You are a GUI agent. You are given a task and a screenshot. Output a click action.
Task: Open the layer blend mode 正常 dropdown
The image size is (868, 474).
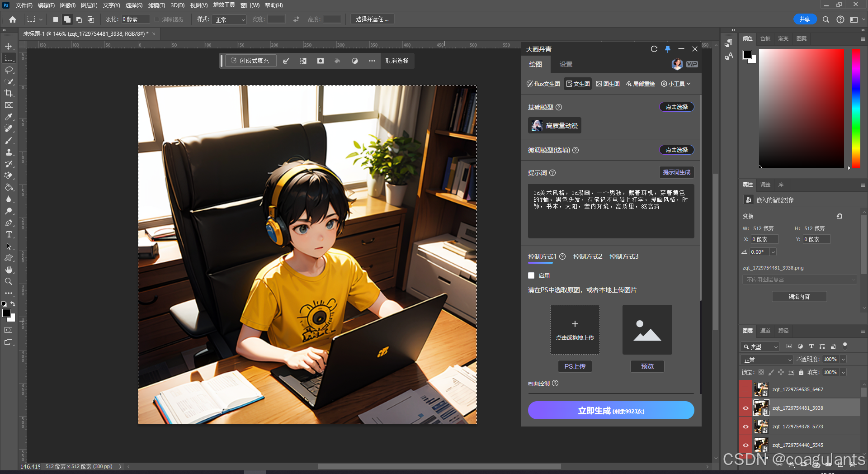point(767,360)
